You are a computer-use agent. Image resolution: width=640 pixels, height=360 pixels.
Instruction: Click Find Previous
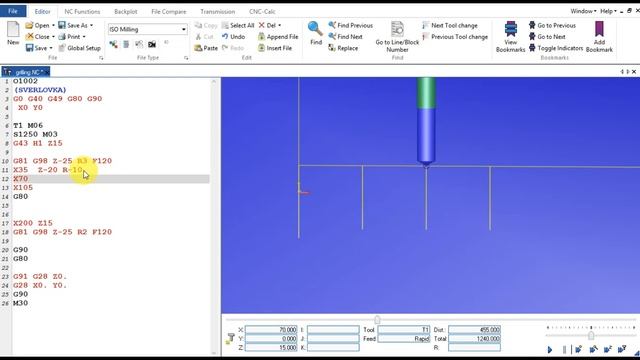[x=351, y=25]
